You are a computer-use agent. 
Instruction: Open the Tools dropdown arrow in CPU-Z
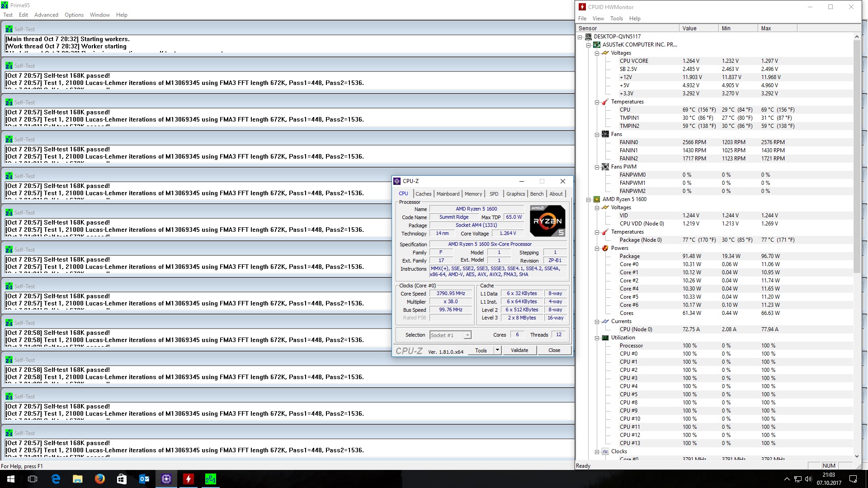click(497, 350)
